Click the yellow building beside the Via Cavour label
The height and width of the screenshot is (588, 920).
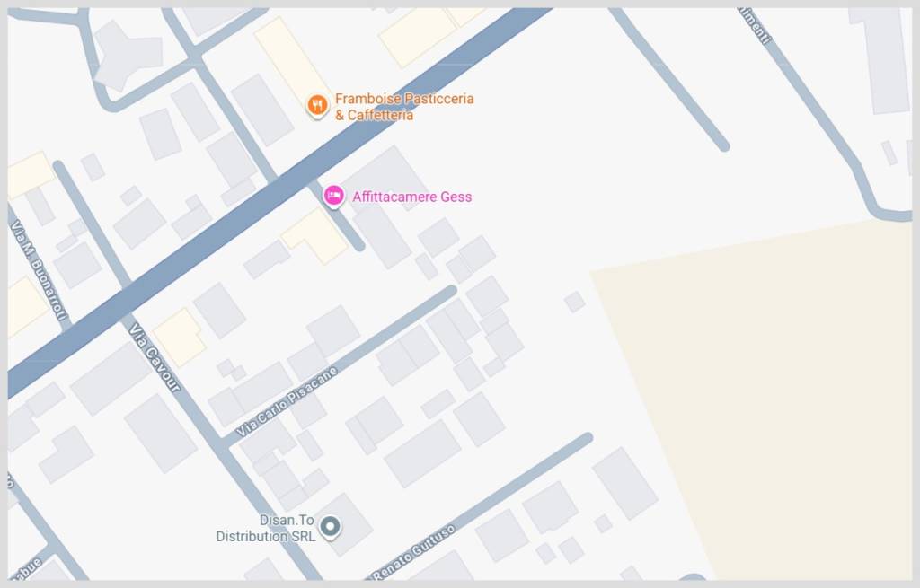(179, 337)
